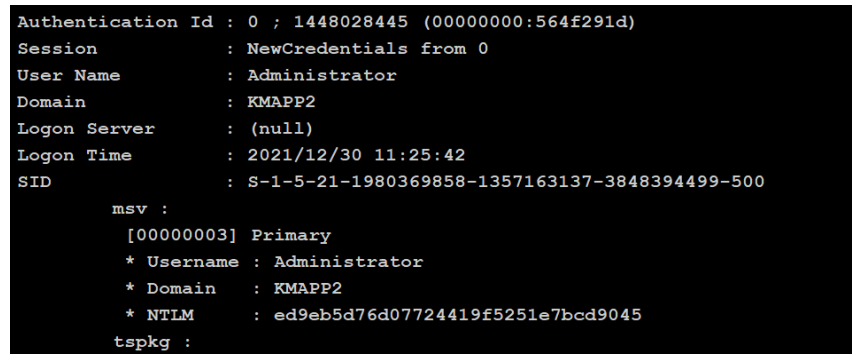This screenshot has width=862, height=360.
Task: Click Administrator next to User Name
Action: pyautogui.click(x=322, y=75)
